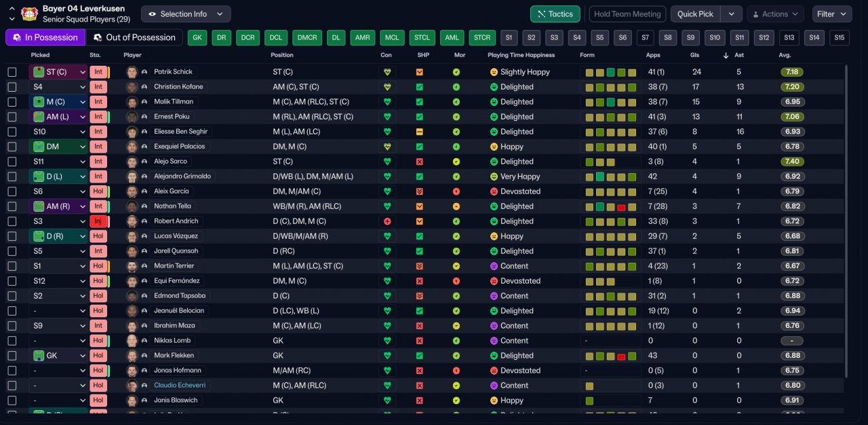Open Nathan Tella's AM (R) picked dropdown
This screenshot has width=868, height=425.
(x=58, y=206)
